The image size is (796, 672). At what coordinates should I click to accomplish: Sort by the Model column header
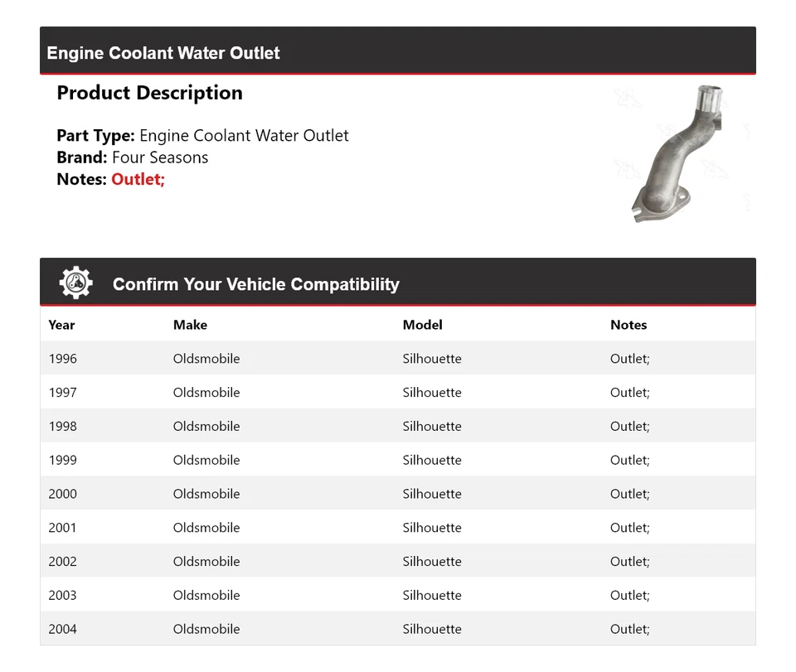pos(423,325)
